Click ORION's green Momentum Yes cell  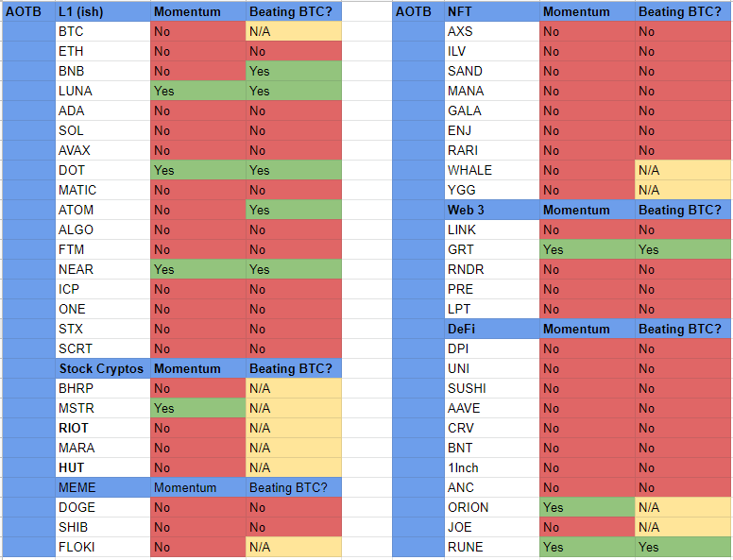(588, 507)
